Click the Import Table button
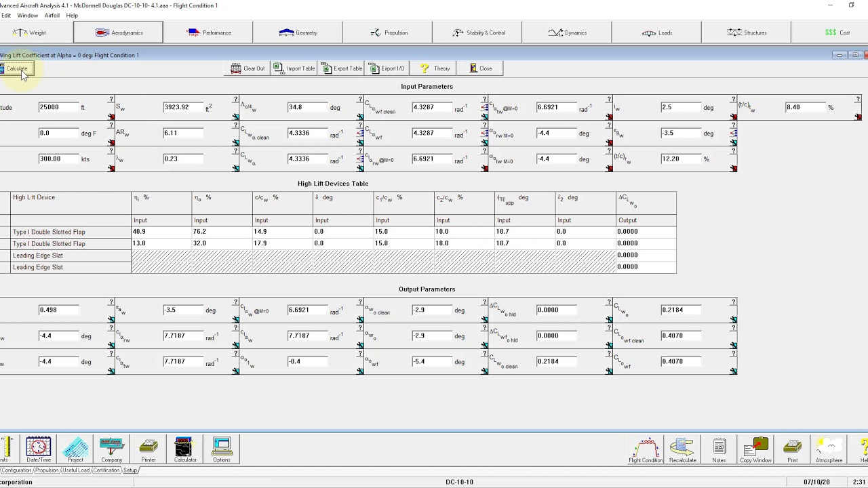868x488 pixels. tap(294, 68)
